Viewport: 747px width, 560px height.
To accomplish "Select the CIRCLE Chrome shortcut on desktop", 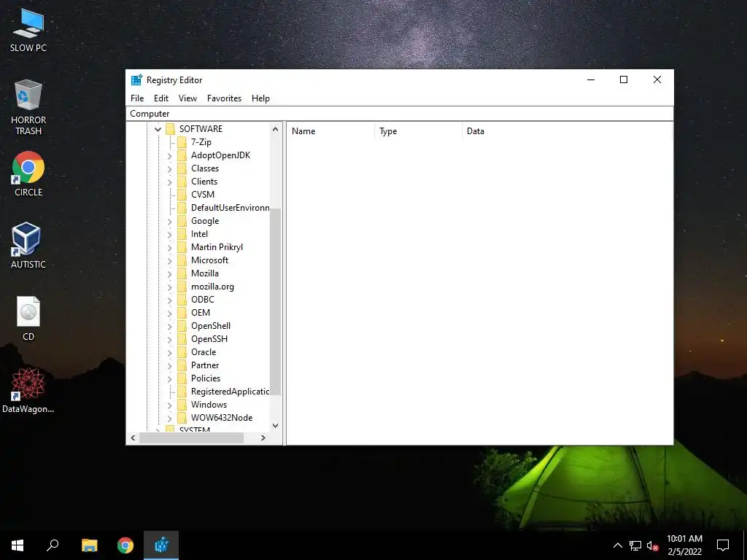I will [x=28, y=174].
